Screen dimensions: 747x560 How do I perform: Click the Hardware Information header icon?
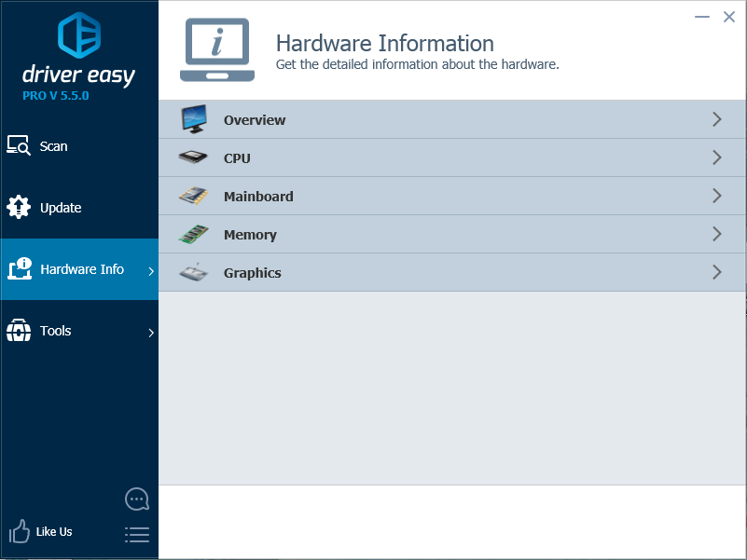coord(217,48)
